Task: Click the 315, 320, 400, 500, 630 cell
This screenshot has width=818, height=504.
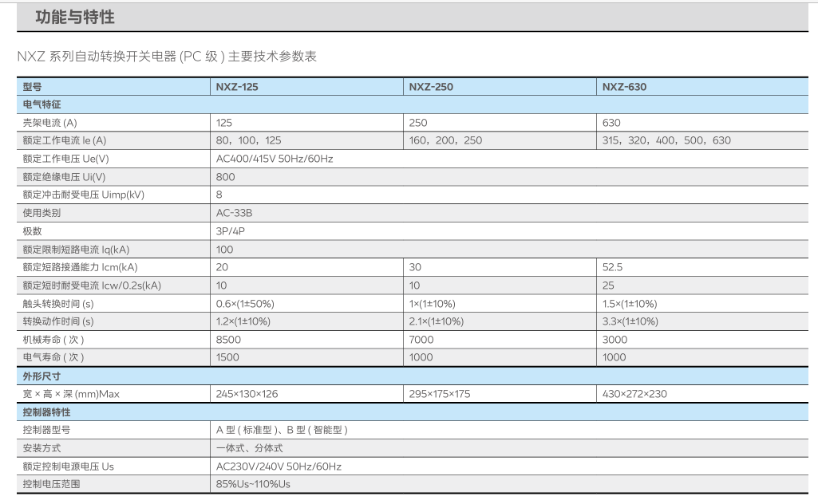Action: pyautogui.click(x=666, y=140)
